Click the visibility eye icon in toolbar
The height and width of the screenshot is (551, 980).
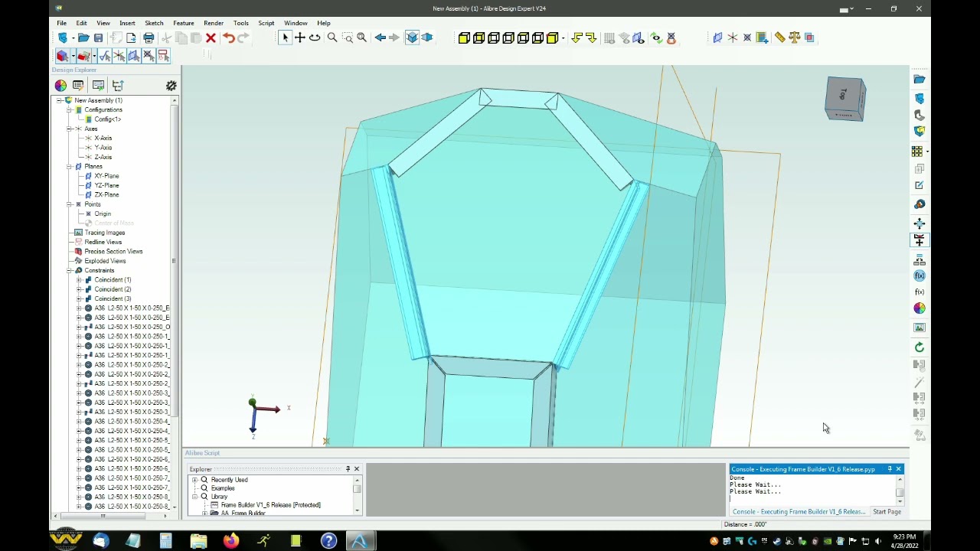(656, 37)
